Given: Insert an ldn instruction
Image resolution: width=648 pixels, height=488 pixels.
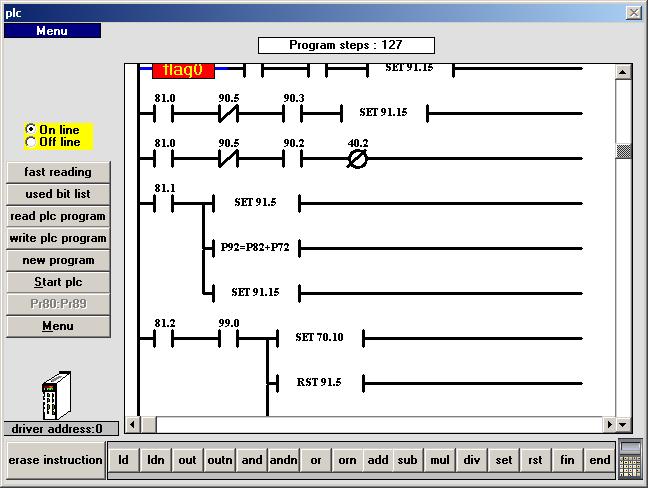Looking at the screenshot, I should click(156, 460).
